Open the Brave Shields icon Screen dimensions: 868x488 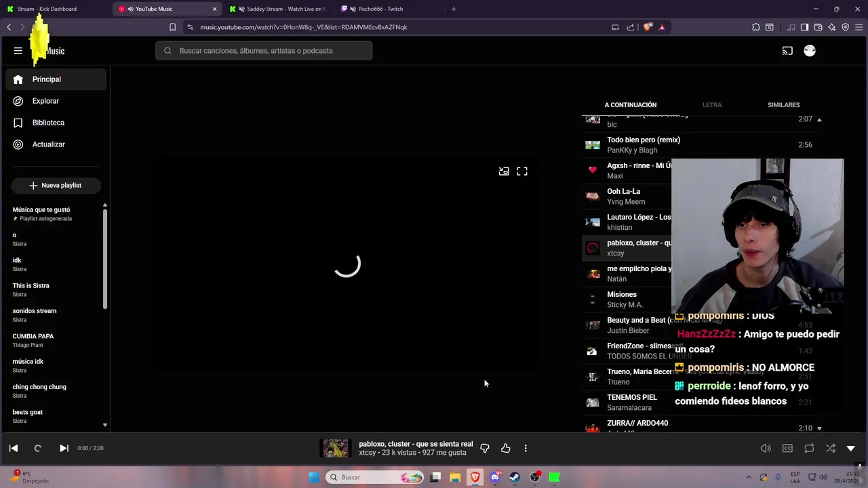click(x=648, y=27)
